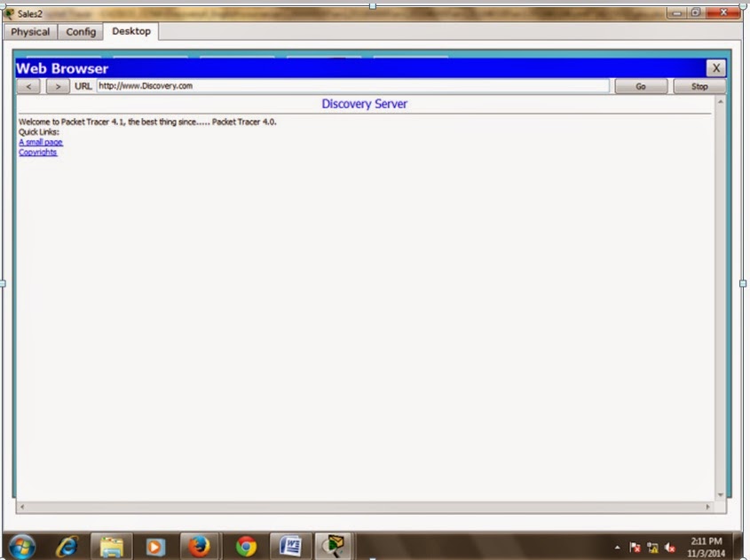Open the Windows Start menu

tap(22, 547)
